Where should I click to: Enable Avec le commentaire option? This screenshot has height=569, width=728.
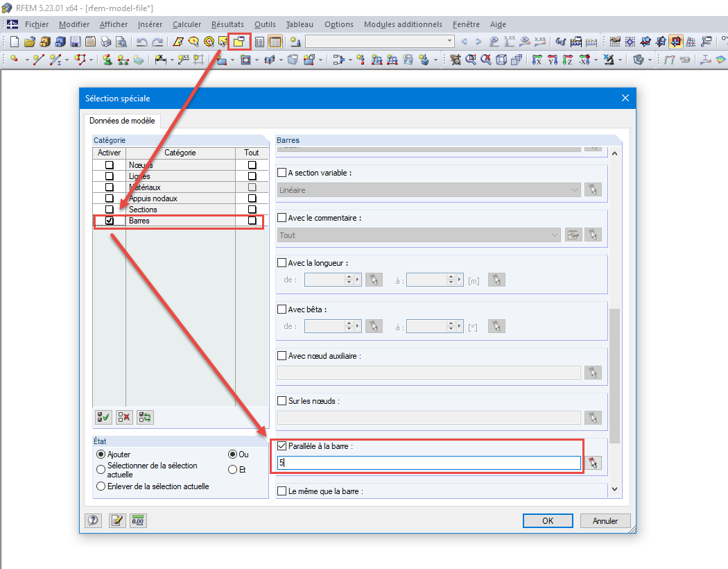coord(281,217)
